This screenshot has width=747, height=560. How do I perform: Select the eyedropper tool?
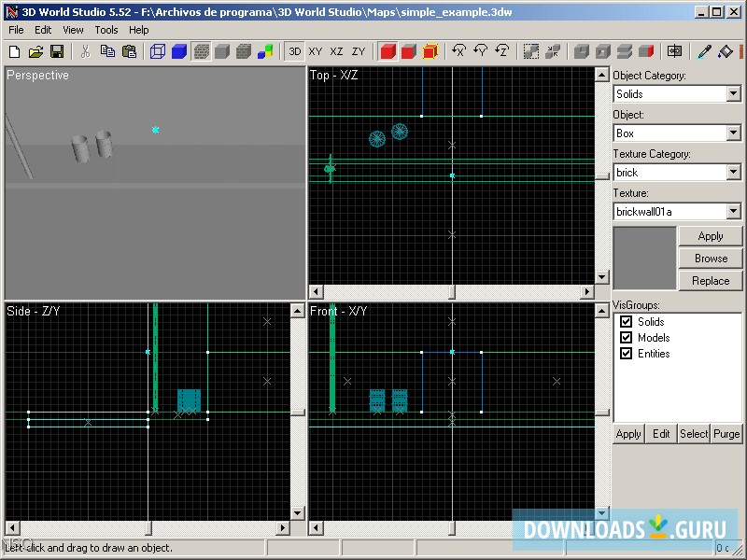707,51
